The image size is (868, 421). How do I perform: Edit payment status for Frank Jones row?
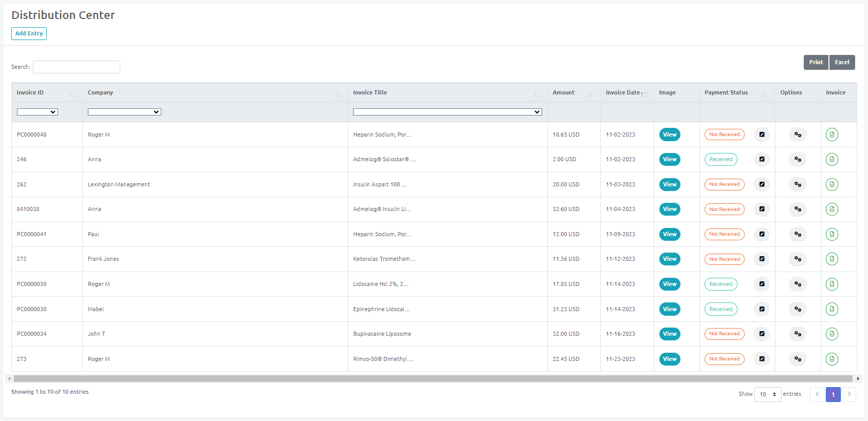(x=762, y=259)
